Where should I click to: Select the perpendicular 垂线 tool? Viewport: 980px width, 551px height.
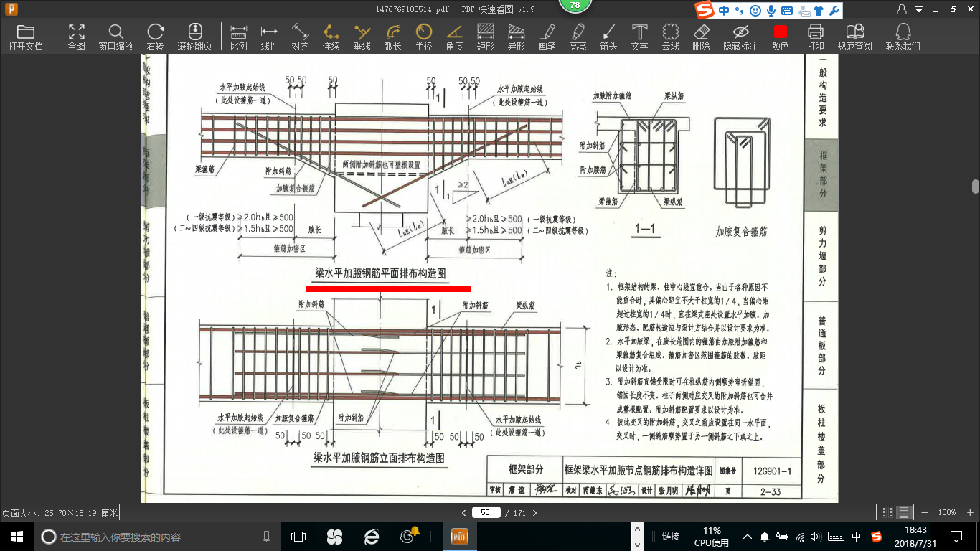(x=362, y=37)
